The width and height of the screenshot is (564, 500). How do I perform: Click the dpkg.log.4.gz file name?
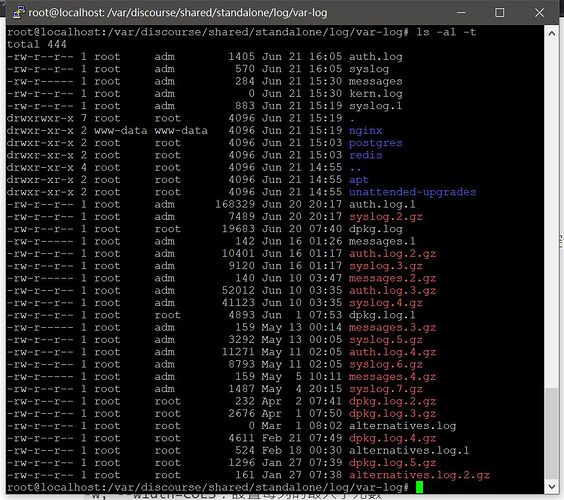point(392,438)
